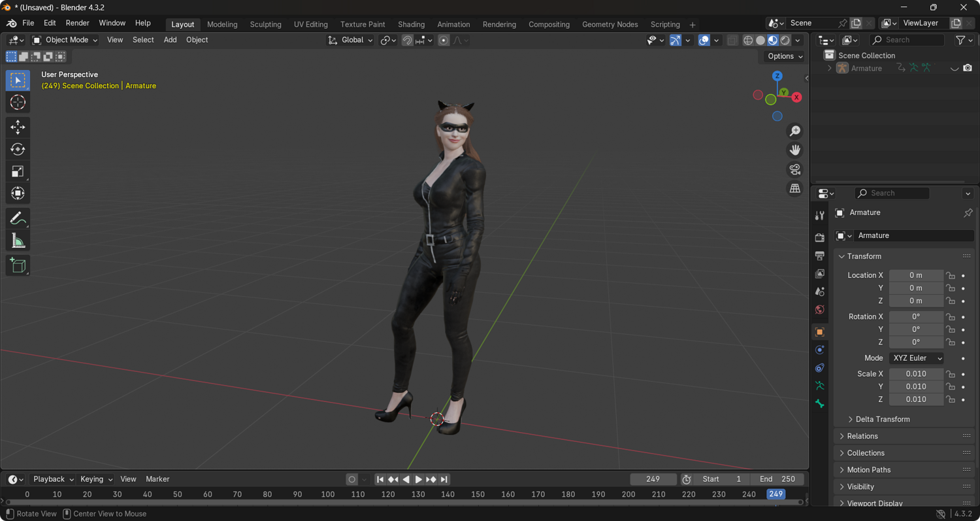Open the View Layer properties tab
980x521 pixels.
[820, 273]
